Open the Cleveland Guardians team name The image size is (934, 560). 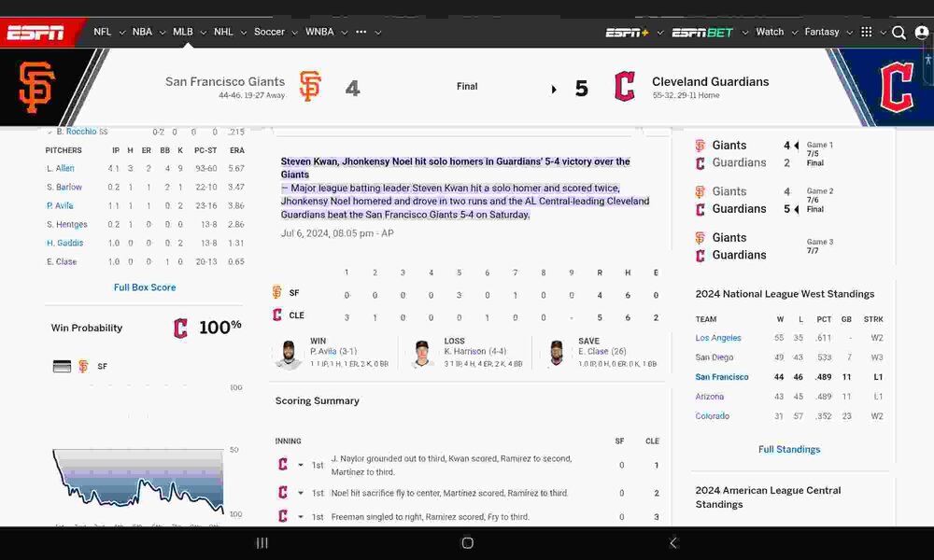[x=710, y=81]
